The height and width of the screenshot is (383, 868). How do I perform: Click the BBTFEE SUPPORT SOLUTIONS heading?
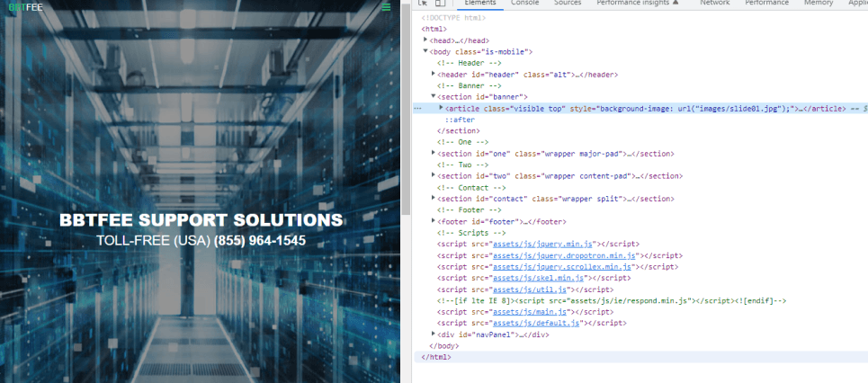click(x=201, y=220)
